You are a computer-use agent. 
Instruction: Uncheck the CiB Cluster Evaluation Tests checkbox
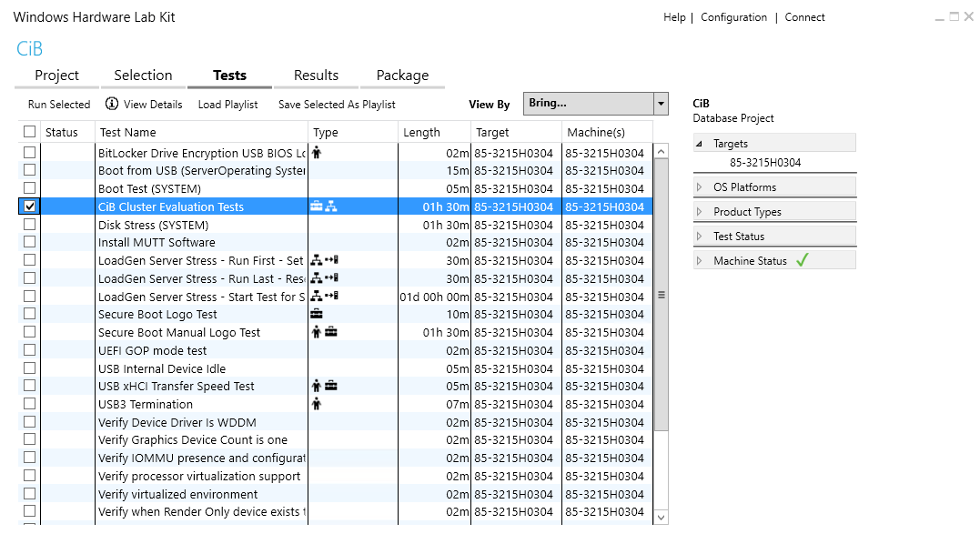pyautogui.click(x=30, y=206)
